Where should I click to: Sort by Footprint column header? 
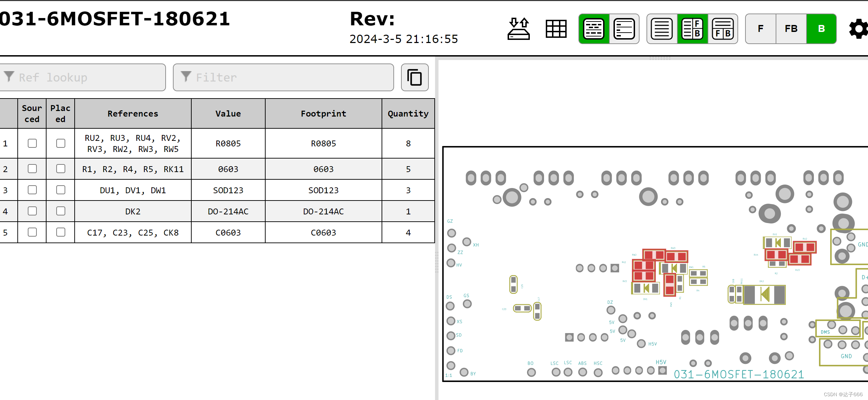pyautogui.click(x=324, y=113)
